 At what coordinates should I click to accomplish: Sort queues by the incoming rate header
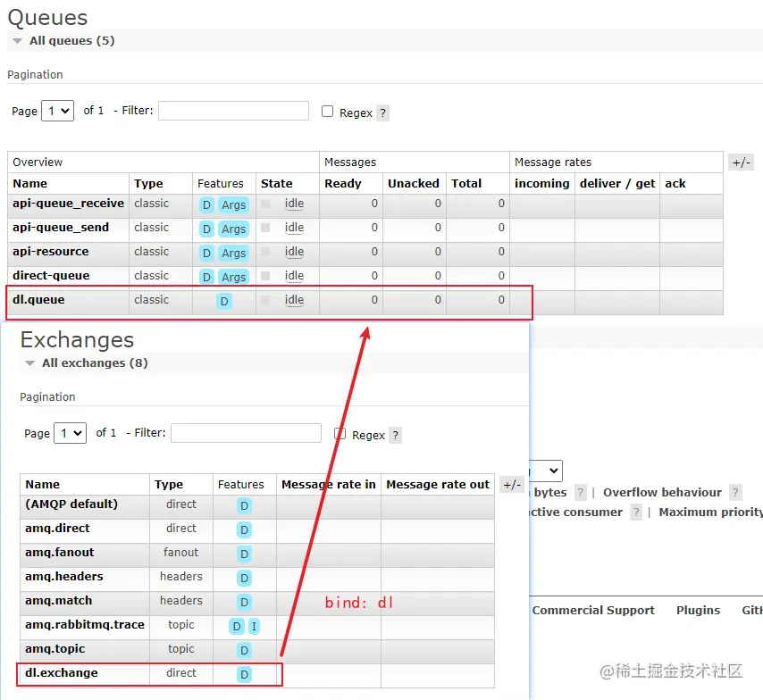point(542,183)
